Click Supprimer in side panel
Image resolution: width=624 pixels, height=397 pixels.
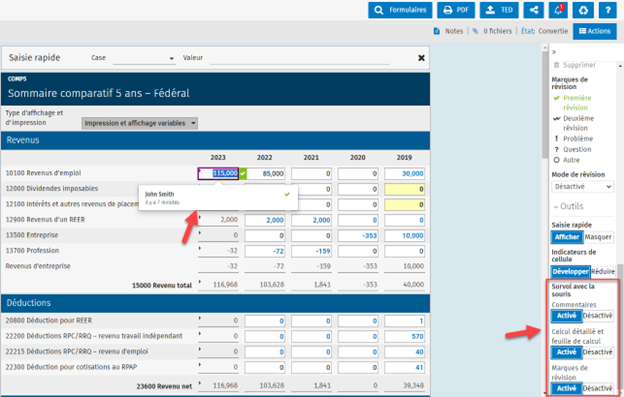[x=575, y=65]
